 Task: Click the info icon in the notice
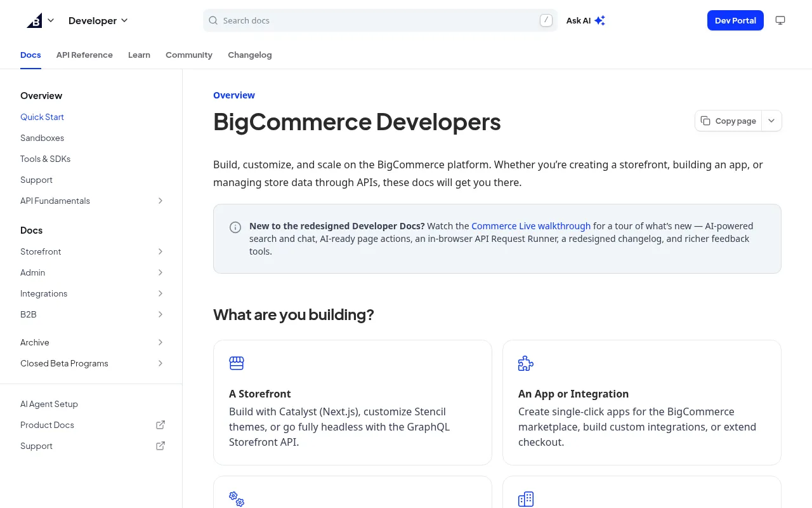(235, 227)
